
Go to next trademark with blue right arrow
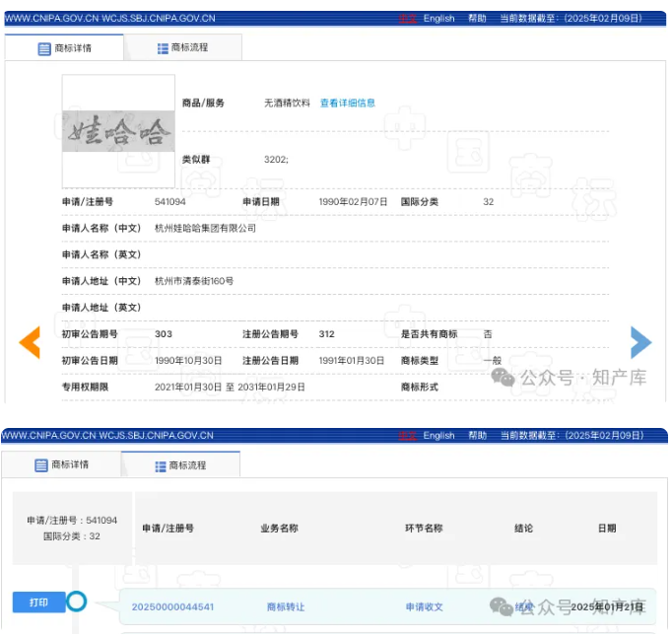tap(640, 341)
